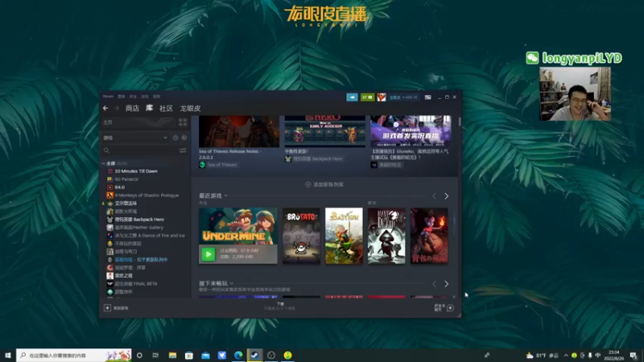Image resolution: width=644 pixels, height=362 pixels.
Task: Select Nether Gallery in games list
Action: click(138, 228)
